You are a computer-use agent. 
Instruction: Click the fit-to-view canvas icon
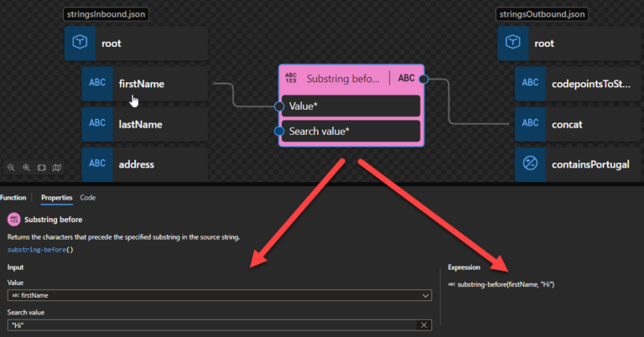tap(41, 168)
